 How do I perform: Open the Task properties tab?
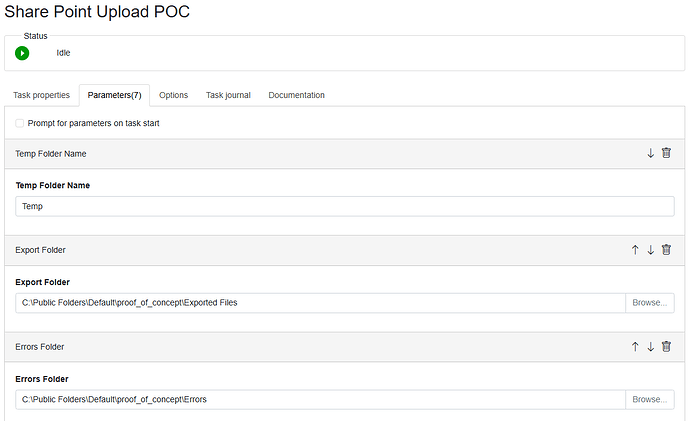pyautogui.click(x=41, y=95)
